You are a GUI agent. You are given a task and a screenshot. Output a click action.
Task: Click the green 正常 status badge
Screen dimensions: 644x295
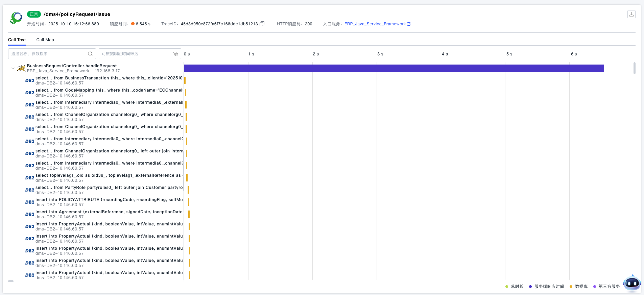34,14
